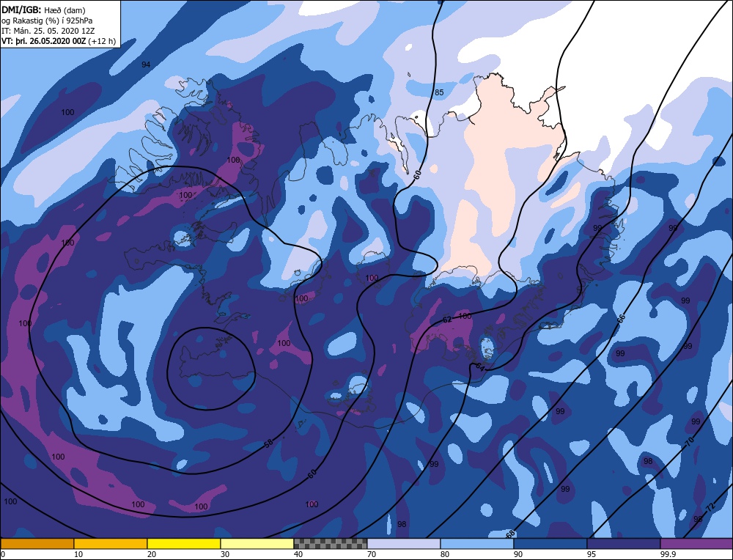Click the "95" legend scale number
This screenshot has width=733, height=560.
pyautogui.click(x=592, y=554)
